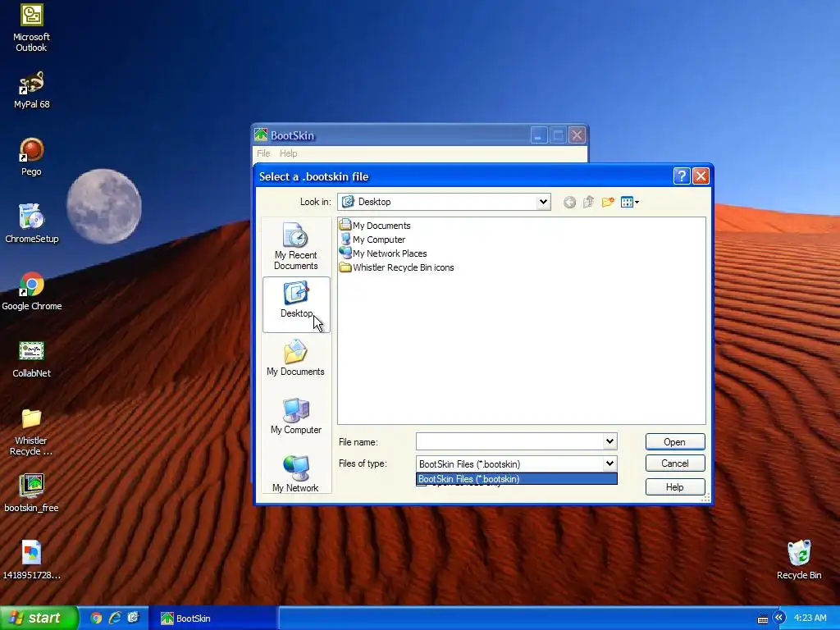Select the 1418951728 image file on desktop
Screen dimensions: 840x630
pos(31,559)
